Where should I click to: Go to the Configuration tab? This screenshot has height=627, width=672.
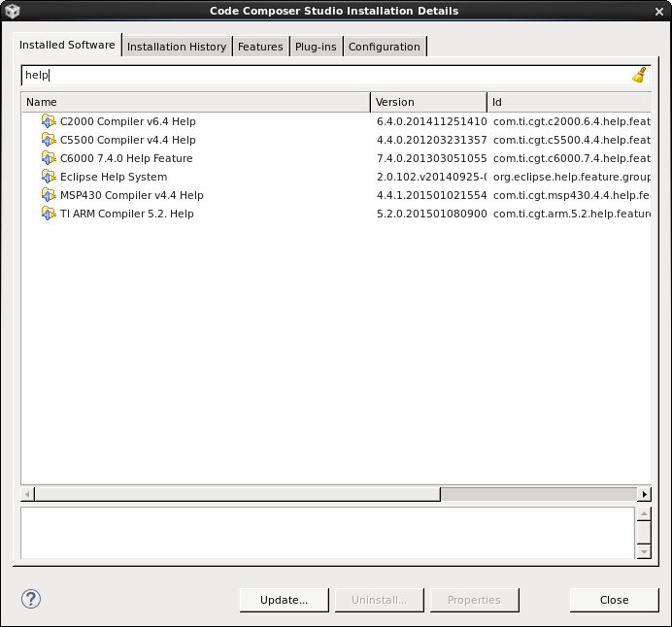pos(385,47)
